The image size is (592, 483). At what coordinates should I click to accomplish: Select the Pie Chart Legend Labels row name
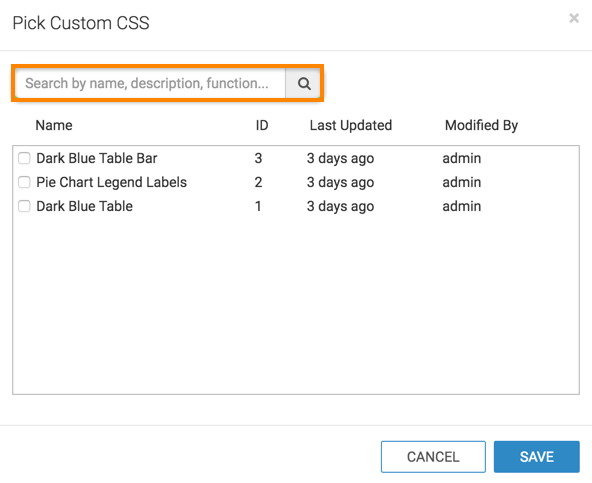[111, 182]
